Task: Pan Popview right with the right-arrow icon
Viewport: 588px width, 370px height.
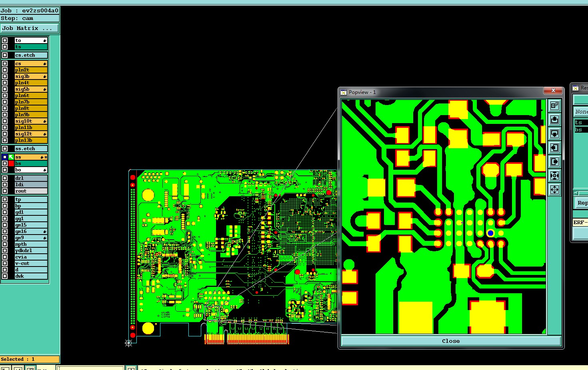Action: coord(554,161)
